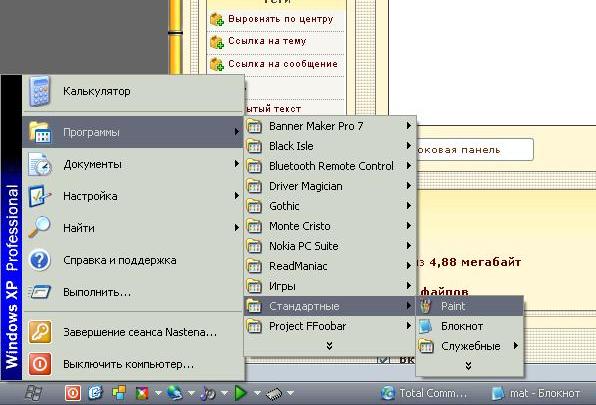The height and width of the screenshot is (405, 596).
Task: Click the folder icon next to Игры
Action: [254, 286]
